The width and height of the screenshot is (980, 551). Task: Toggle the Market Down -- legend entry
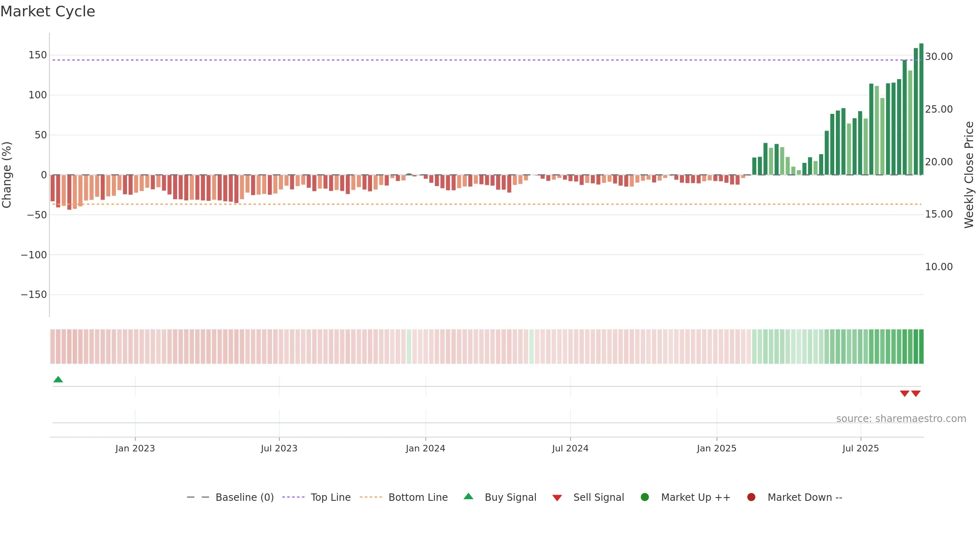795,498
